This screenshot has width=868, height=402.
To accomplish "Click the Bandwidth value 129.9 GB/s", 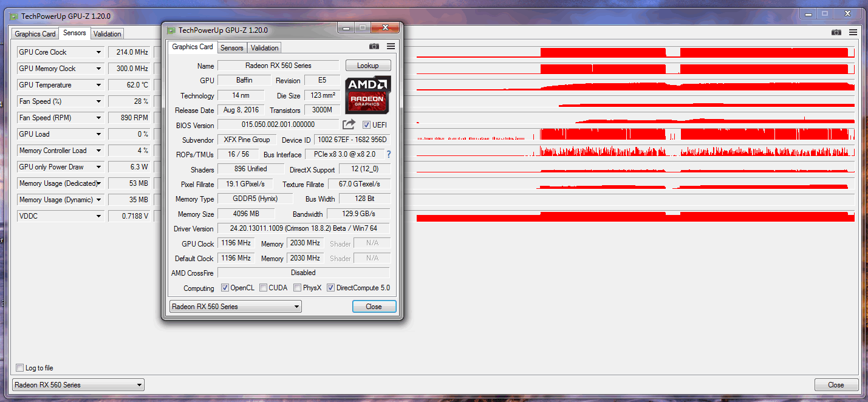I will click(x=359, y=214).
